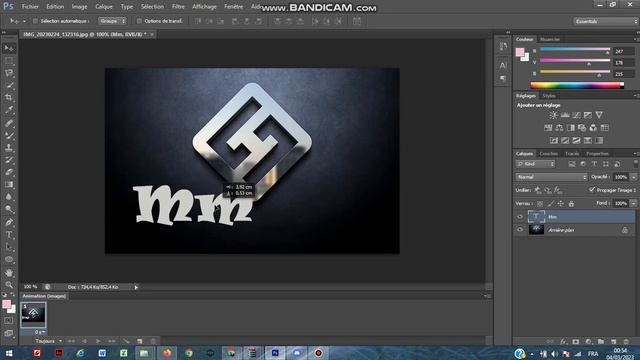Screen dimensions: 640x360
Task: Toggle Propager l'image 1 checkbox
Action: [x=592, y=190]
